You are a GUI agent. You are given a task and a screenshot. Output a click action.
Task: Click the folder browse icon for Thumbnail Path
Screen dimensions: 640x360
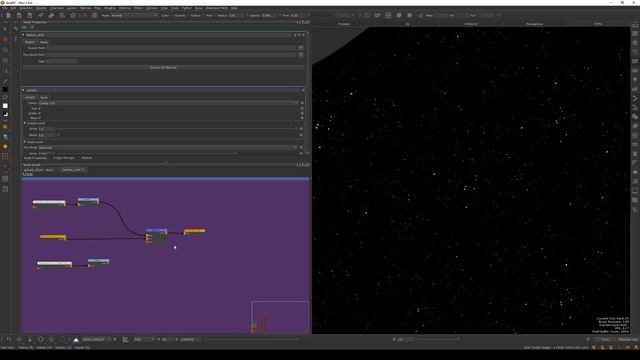pos(301,55)
